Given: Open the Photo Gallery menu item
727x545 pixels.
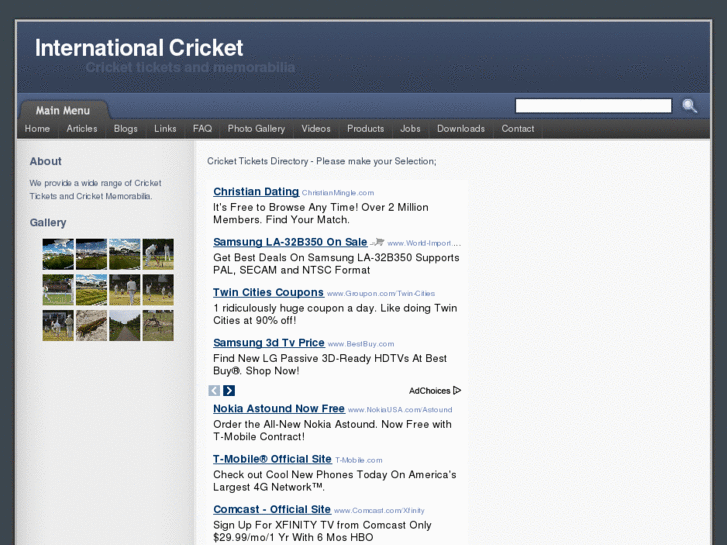Looking at the screenshot, I should point(256,129).
